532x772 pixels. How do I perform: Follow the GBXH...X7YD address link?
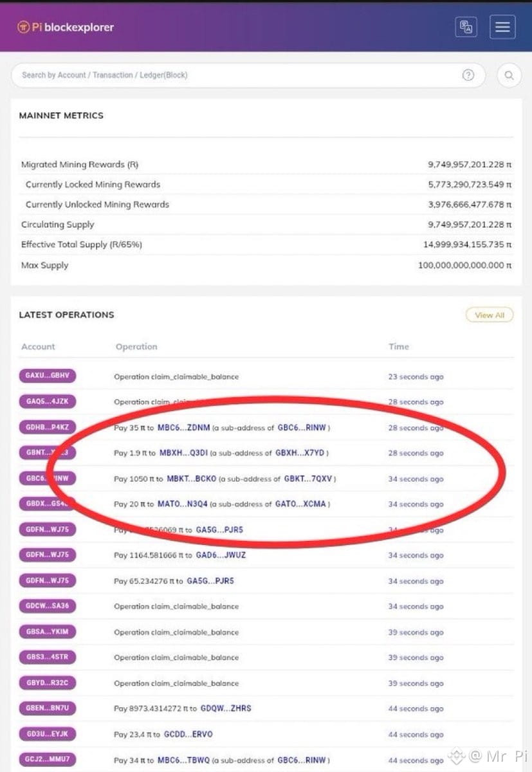[x=299, y=454]
